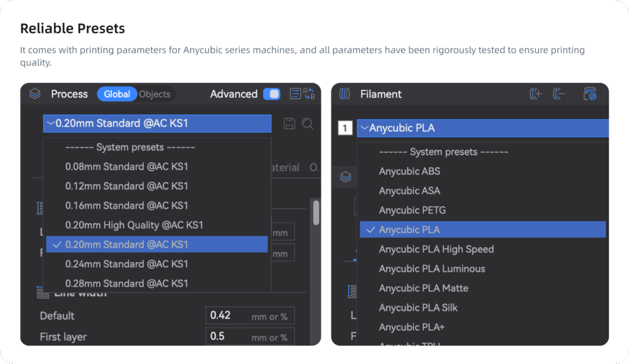The height and width of the screenshot is (364, 629).
Task: Toggle the Advanced mode switch
Action: (x=271, y=93)
